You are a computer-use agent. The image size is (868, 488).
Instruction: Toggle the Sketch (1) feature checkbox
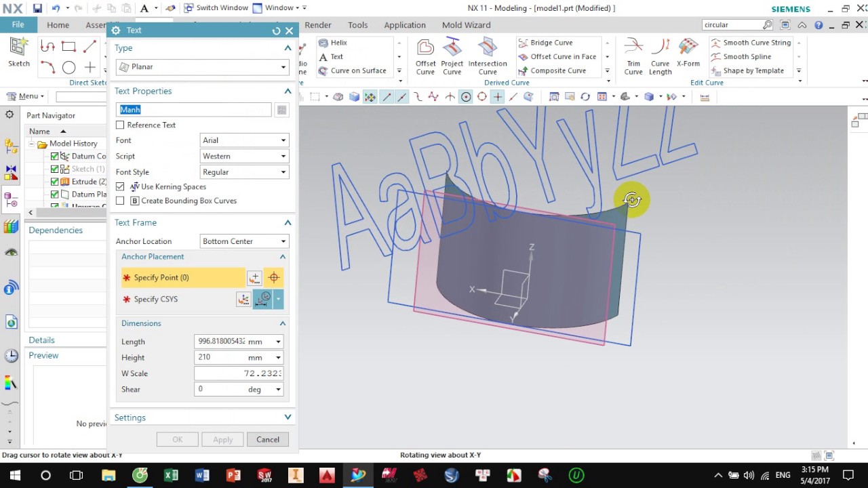pyautogui.click(x=55, y=169)
